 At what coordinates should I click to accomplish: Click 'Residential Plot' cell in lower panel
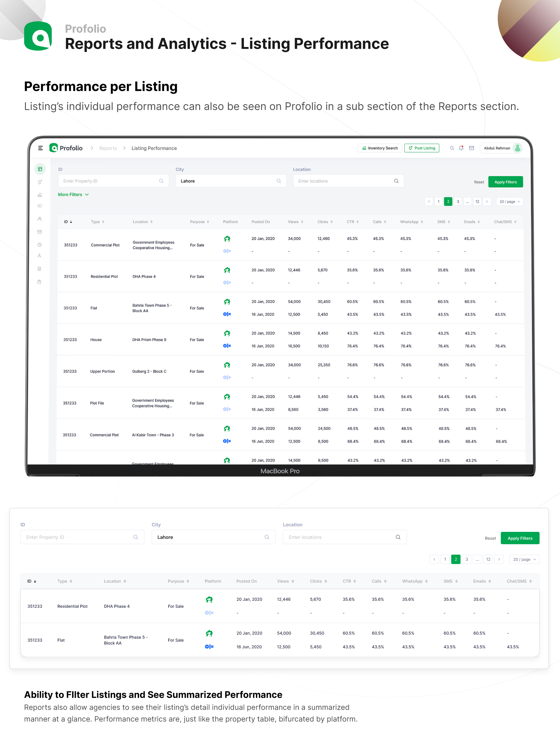click(x=72, y=606)
